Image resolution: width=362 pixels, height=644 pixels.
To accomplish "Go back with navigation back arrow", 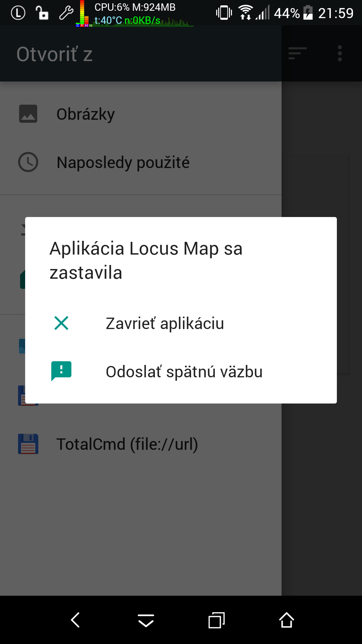I will click(x=75, y=620).
